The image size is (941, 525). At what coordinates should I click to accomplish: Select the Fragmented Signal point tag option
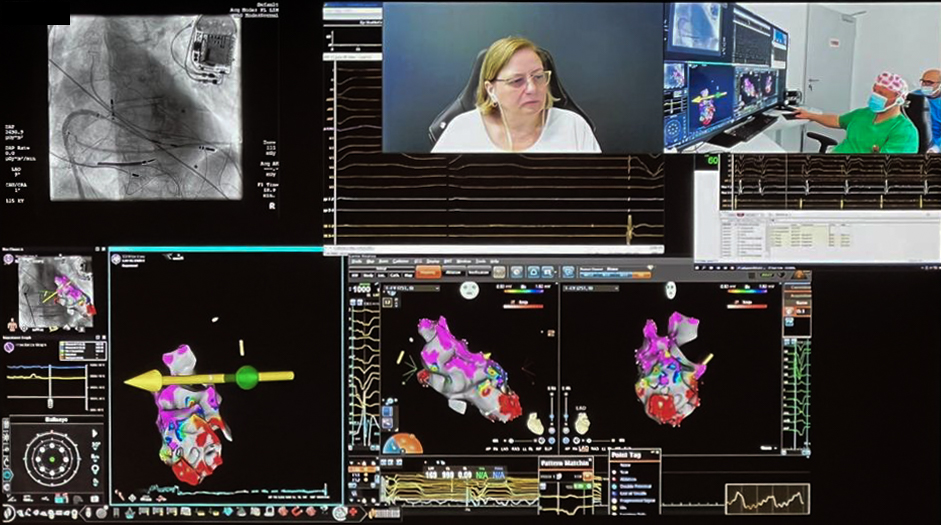coord(637,500)
